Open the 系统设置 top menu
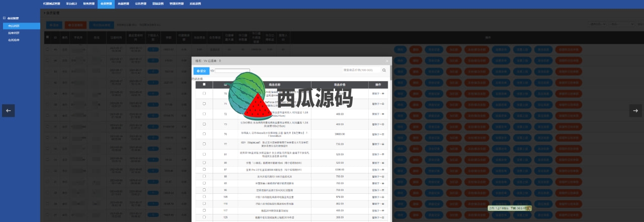The image size is (644, 222). 194,4
